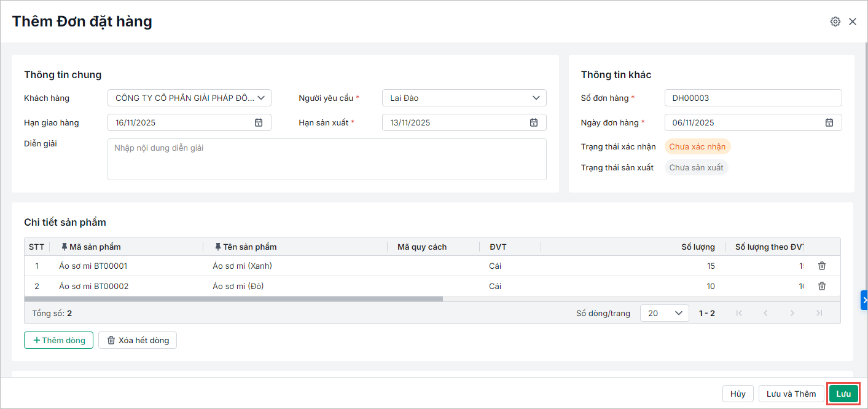Open calendar for Hạn giao hàng

(259, 122)
